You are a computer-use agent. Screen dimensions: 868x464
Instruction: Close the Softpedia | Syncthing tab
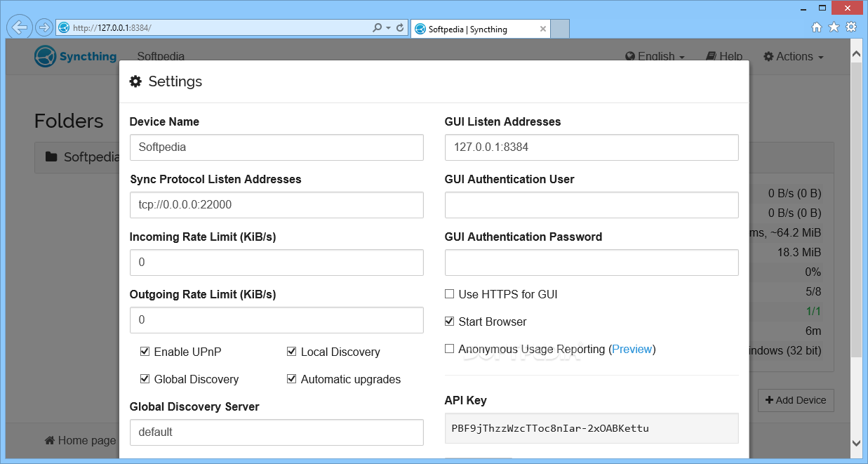[x=543, y=29]
